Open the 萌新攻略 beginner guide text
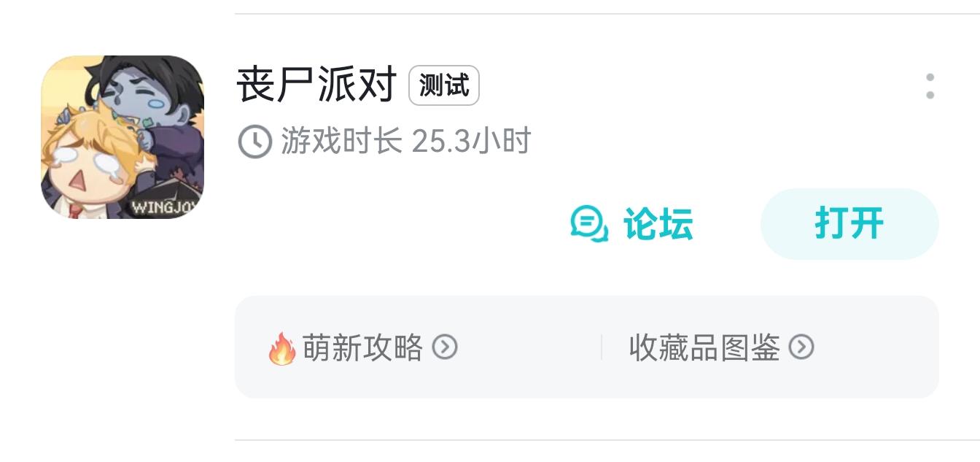The image size is (980, 462). pos(362,347)
